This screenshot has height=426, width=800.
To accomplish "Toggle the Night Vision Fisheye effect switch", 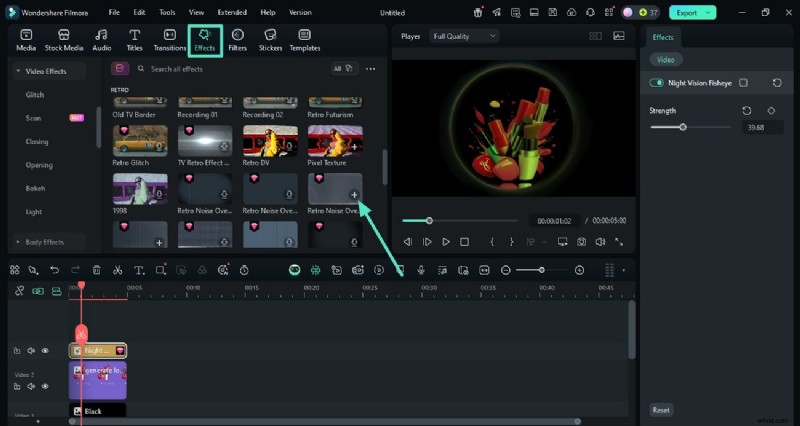I will tap(657, 83).
